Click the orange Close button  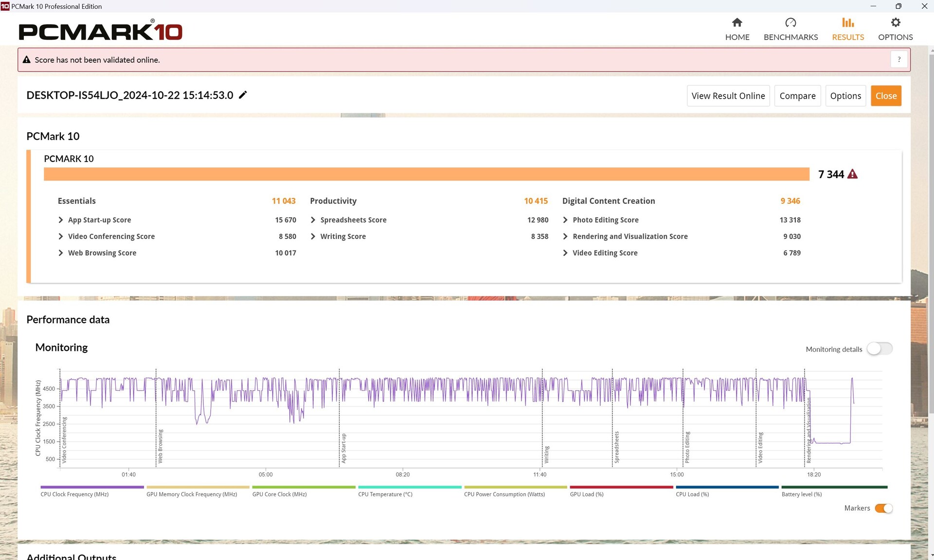click(886, 96)
